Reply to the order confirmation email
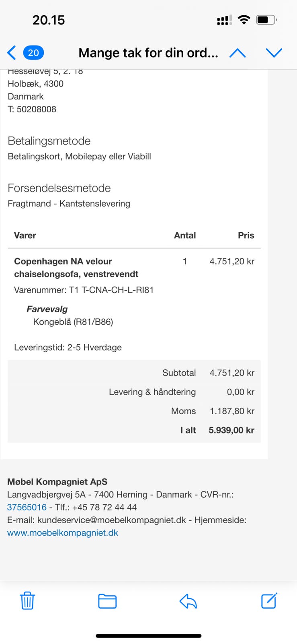The height and width of the screenshot is (644, 297). (188, 601)
